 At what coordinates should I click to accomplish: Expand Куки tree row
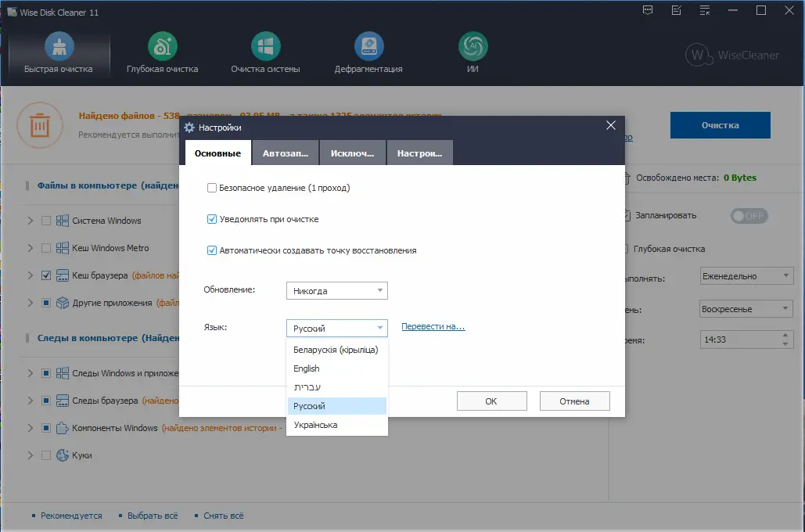point(31,455)
